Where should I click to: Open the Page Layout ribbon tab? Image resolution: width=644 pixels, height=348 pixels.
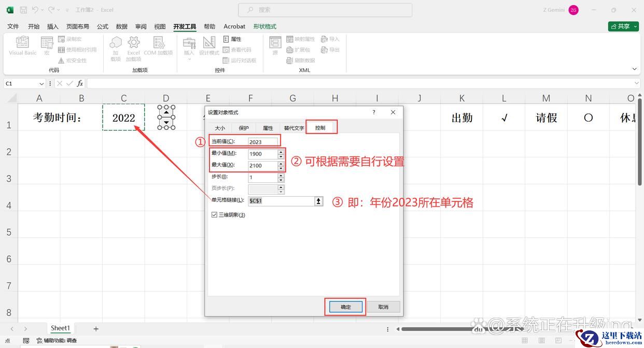point(77,26)
